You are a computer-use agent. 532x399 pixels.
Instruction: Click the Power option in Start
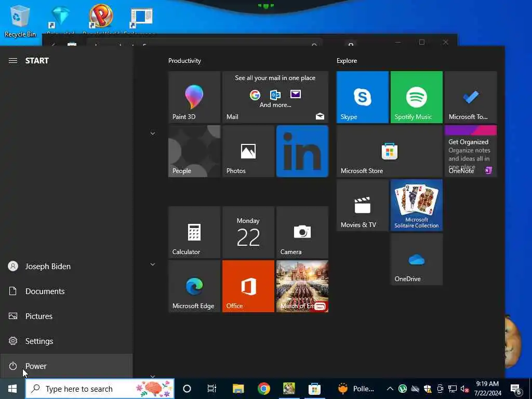click(x=66, y=366)
